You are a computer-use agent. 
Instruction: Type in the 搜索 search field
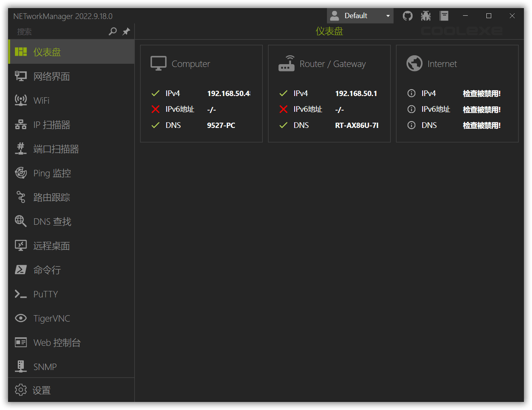coord(61,31)
